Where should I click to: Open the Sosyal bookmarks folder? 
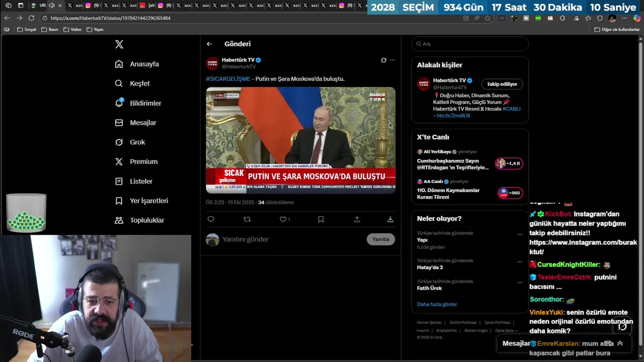27,30
